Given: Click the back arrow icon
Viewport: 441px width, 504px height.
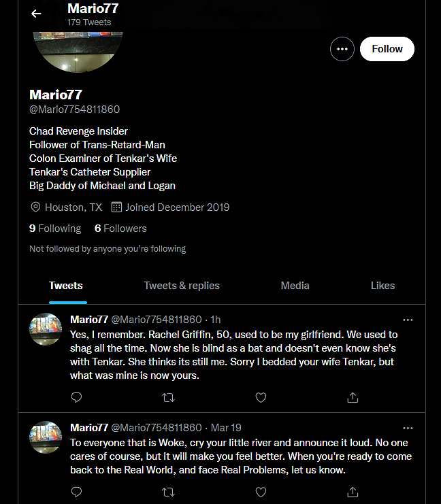Looking at the screenshot, I should (x=36, y=14).
